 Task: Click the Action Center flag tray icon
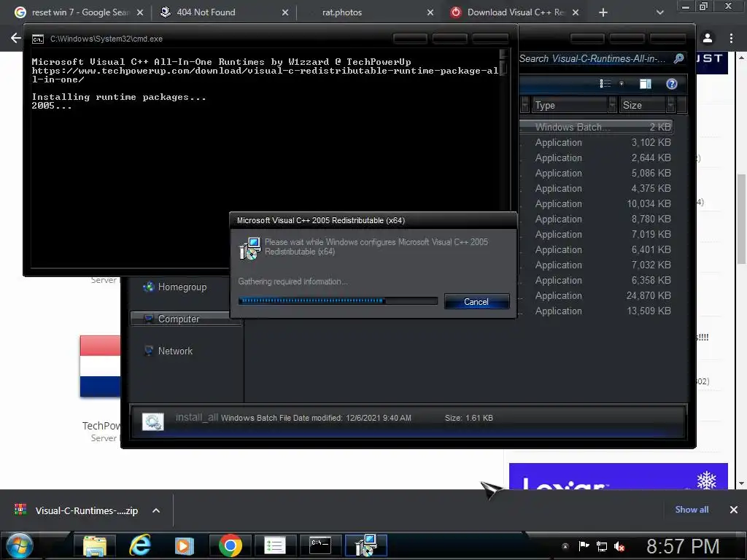(x=584, y=546)
